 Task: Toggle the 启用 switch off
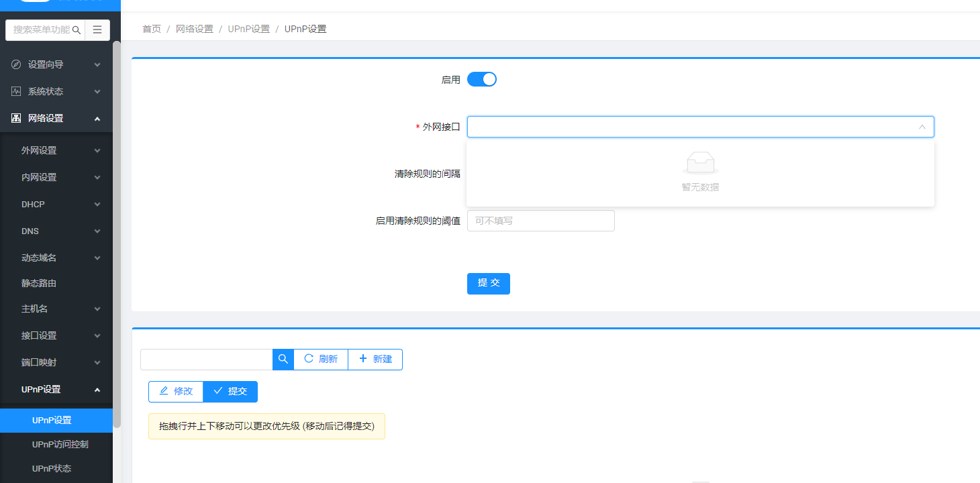tap(481, 79)
